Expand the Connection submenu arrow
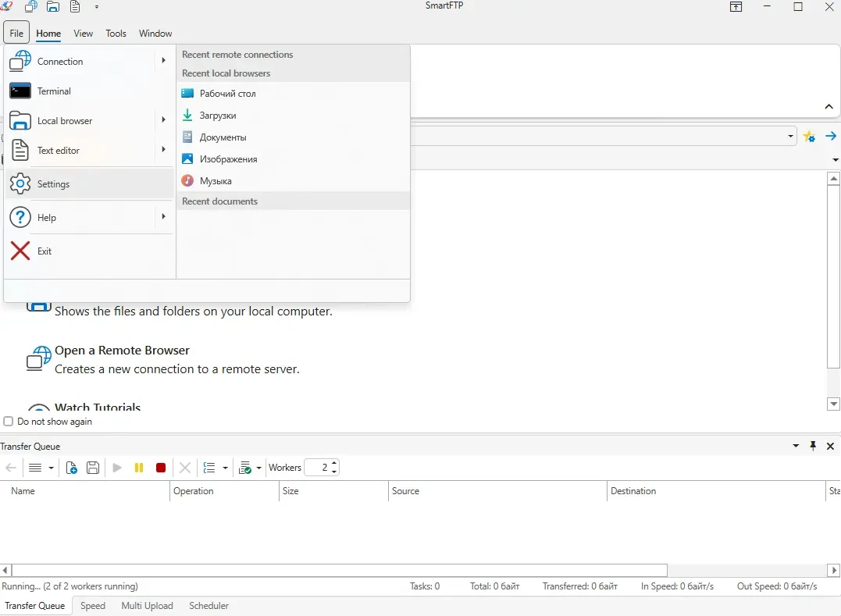The width and height of the screenshot is (841, 616). pyautogui.click(x=163, y=61)
